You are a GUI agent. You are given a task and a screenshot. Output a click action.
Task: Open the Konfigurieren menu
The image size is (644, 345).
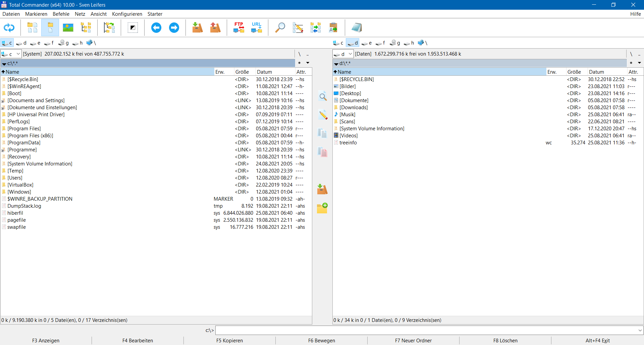[127, 14]
